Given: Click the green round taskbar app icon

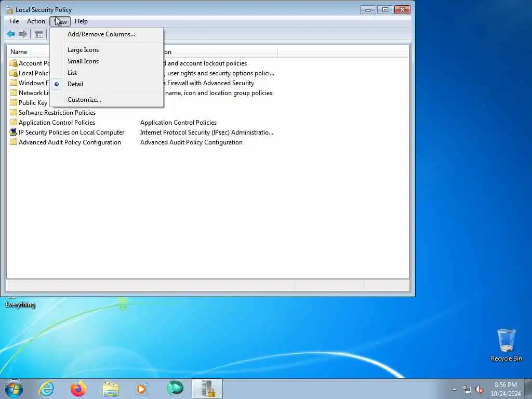Looking at the screenshot, I should click(175, 389).
